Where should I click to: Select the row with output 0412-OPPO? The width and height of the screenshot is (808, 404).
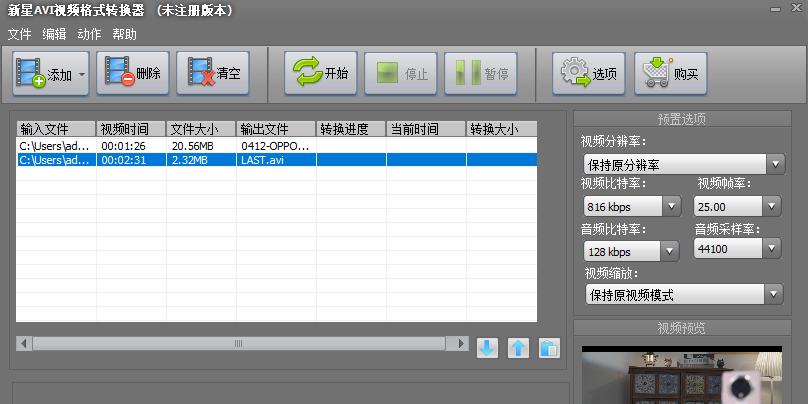pyautogui.click(x=277, y=145)
